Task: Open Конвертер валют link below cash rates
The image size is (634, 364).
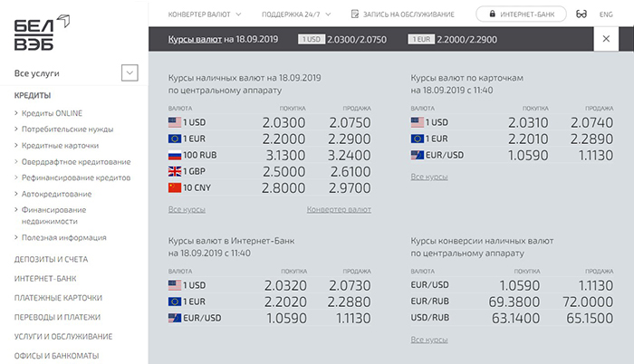Action: tap(340, 210)
